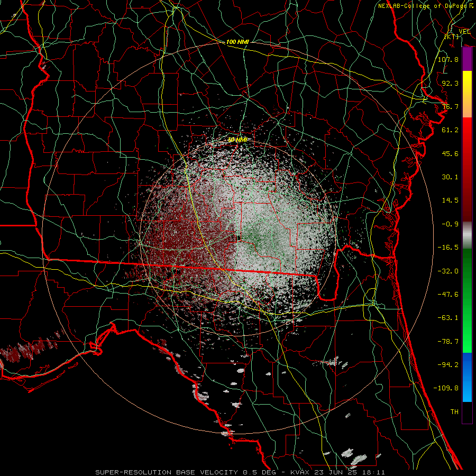Select the -16.5 legend value
Screen dimensions: 476x476
[x=448, y=248]
